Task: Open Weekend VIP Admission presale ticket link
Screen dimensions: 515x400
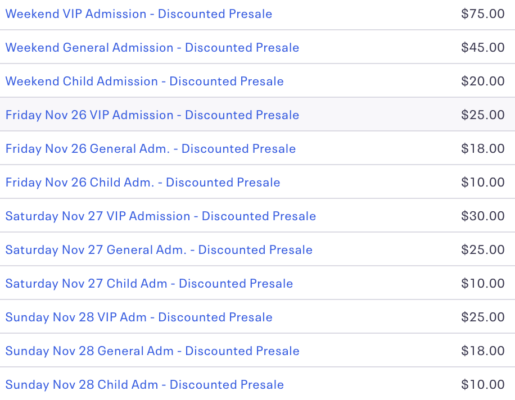Action: pos(139,14)
